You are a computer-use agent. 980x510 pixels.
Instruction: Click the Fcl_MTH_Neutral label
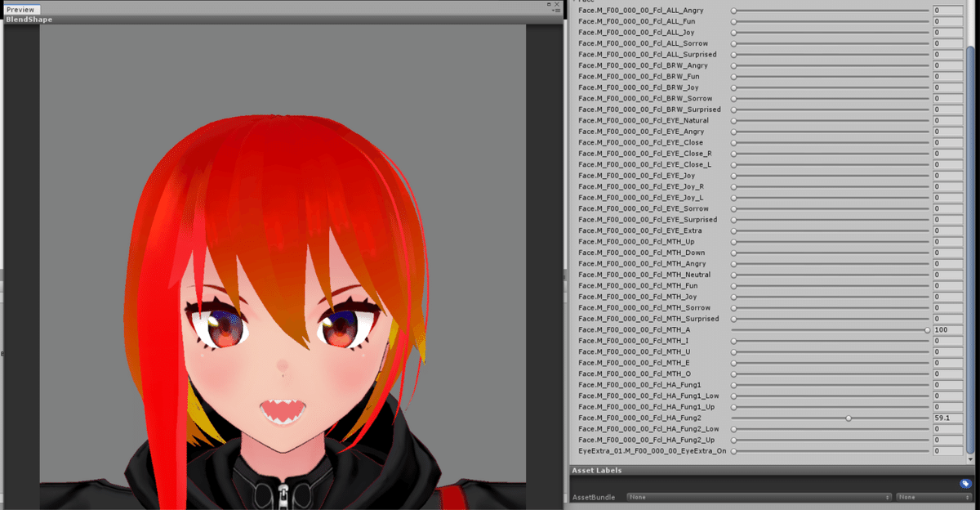pos(645,275)
